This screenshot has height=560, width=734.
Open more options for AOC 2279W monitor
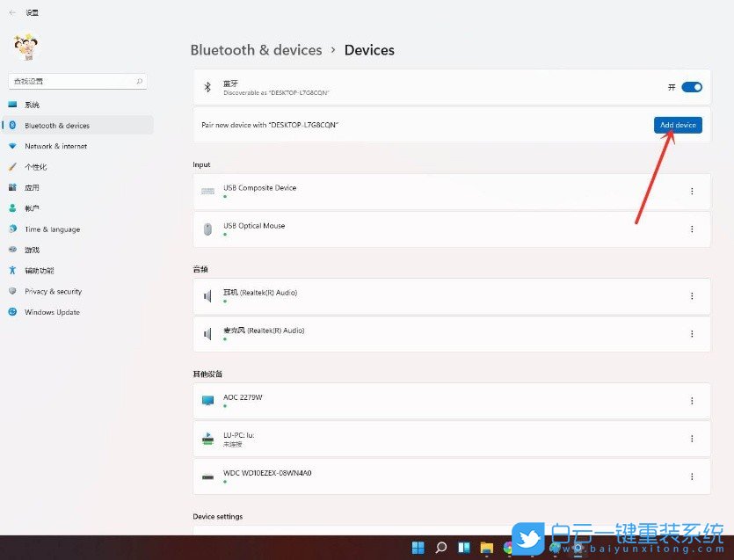(x=692, y=401)
